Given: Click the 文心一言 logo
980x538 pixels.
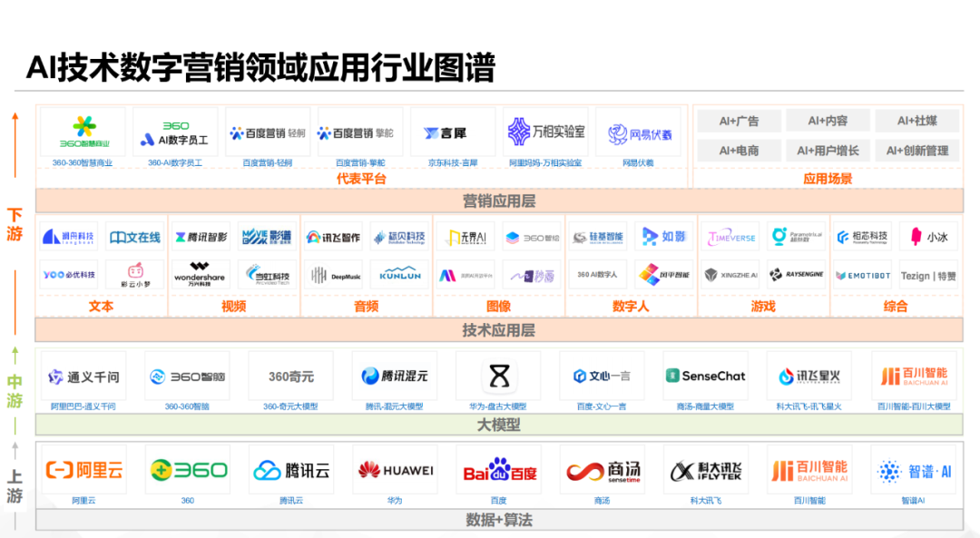Looking at the screenshot, I should pos(602,376).
